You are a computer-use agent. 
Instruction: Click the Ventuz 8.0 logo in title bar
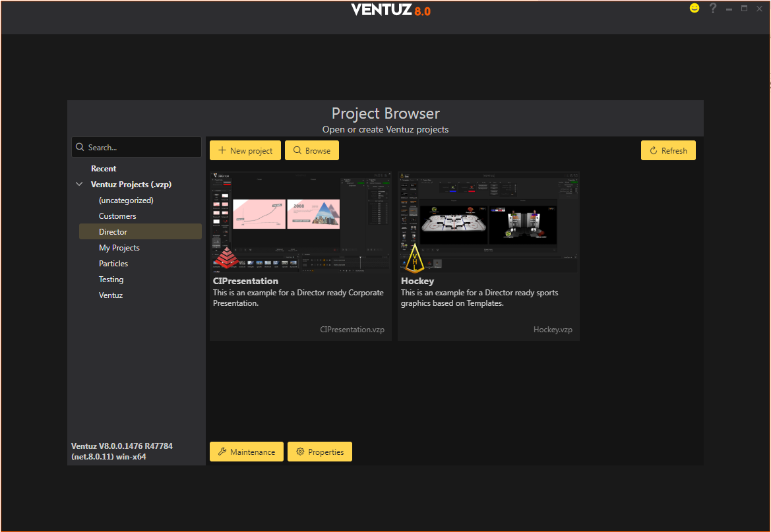pyautogui.click(x=390, y=10)
